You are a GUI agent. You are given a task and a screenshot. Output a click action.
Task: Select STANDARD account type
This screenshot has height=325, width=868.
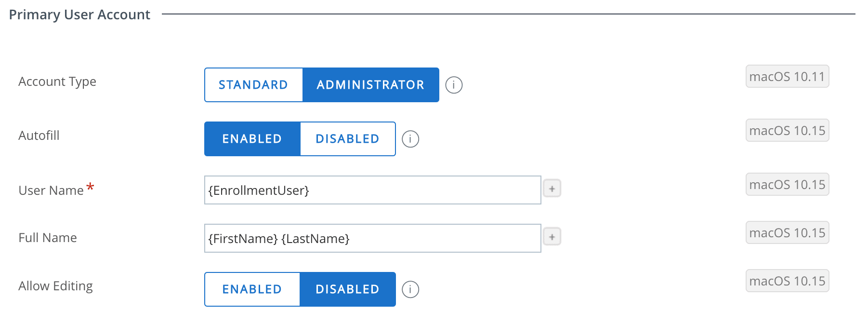[x=253, y=85]
